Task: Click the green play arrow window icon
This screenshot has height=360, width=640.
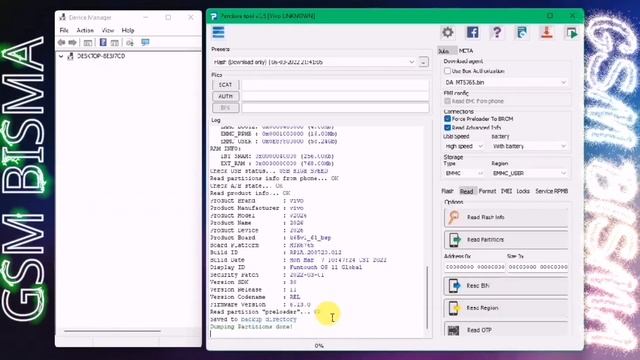Action: click(x=572, y=32)
